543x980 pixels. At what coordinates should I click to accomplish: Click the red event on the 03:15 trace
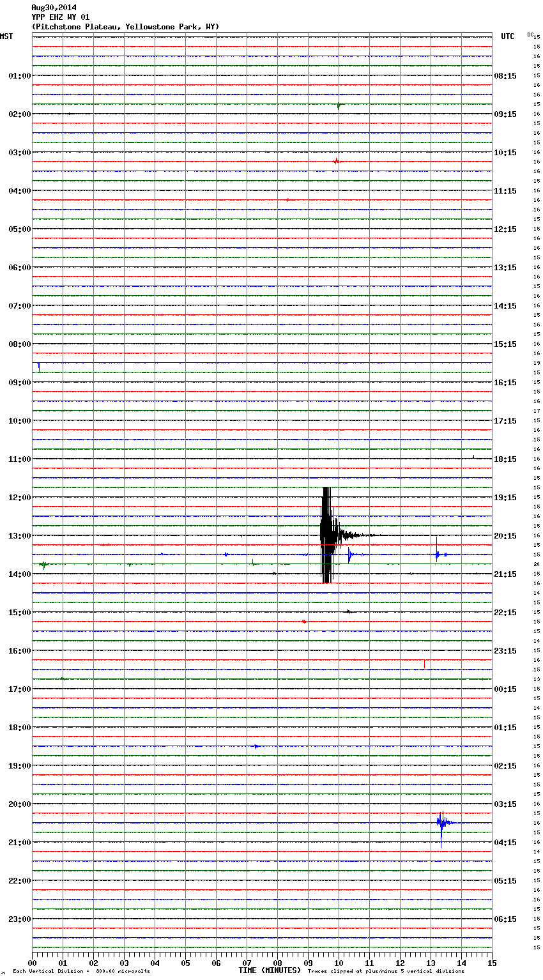click(336, 161)
